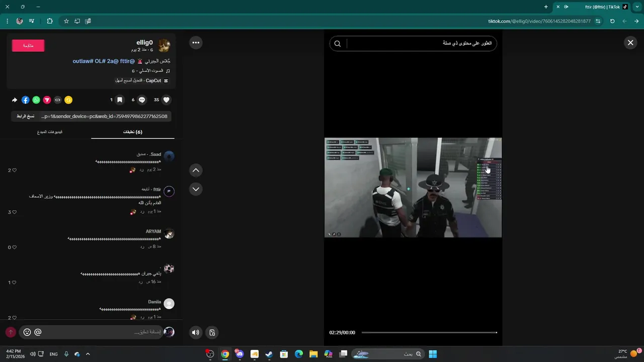Like the video with the heart icon
Screen dimensions: 644x362
pos(167,100)
